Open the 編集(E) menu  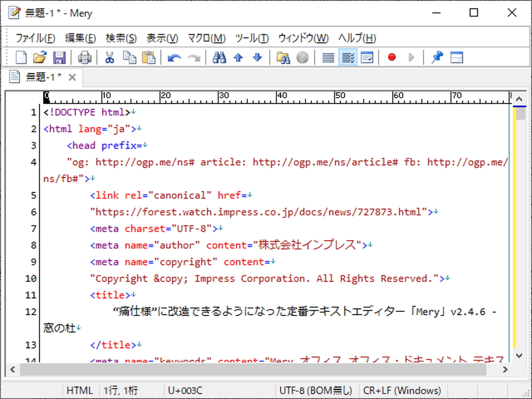(81, 38)
